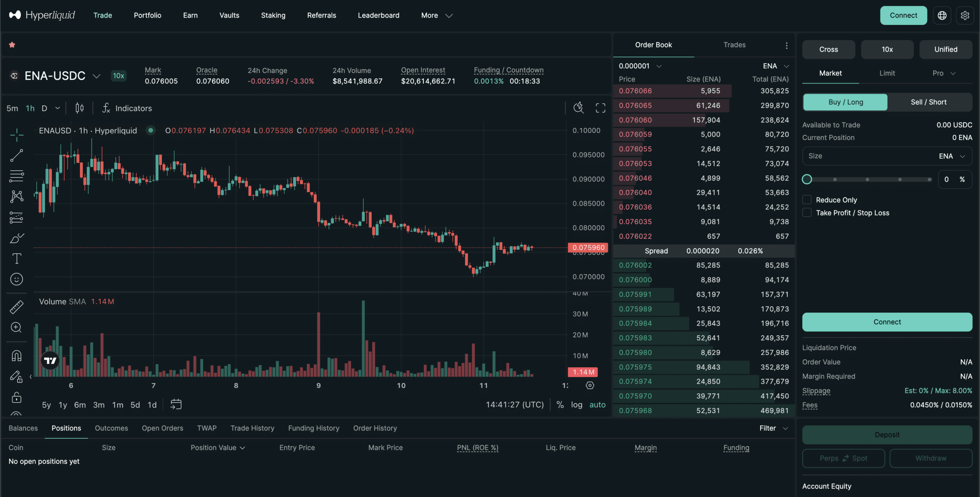
Task: Click the TradingView logo on chart
Action: pyautogui.click(x=50, y=360)
